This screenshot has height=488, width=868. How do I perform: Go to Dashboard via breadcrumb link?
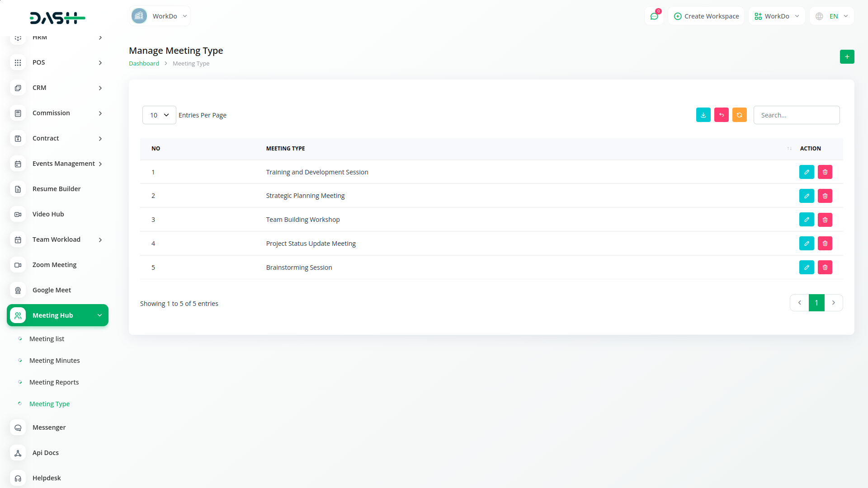tap(144, 63)
